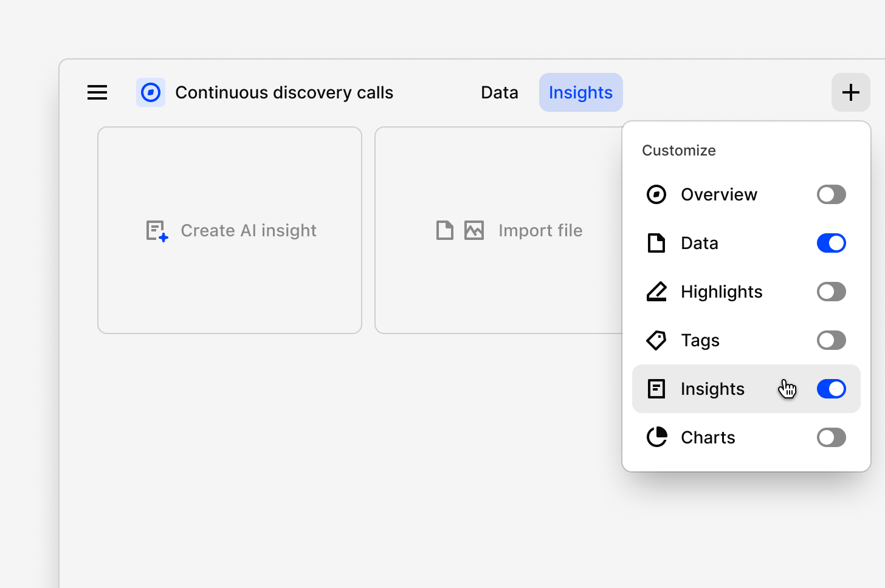This screenshot has width=885, height=588.
Task: Click the Charts pie icon
Action: tap(656, 437)
